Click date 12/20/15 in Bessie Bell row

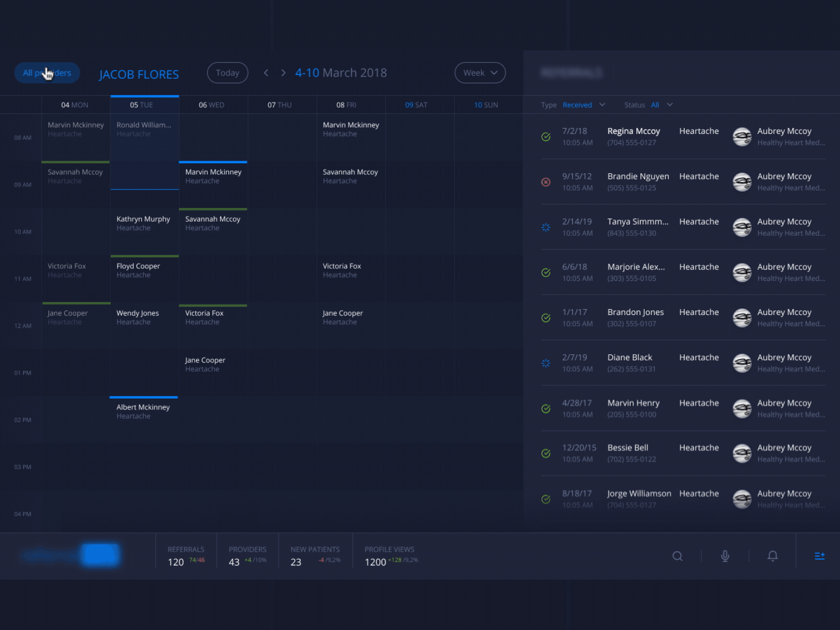point(579,448)
